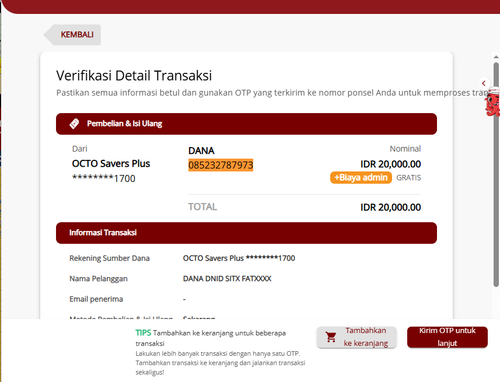Viewport: 500px width, 382px height.
Task: Click the total amount IDR 20,000.00
Action: tap(390, 207)
